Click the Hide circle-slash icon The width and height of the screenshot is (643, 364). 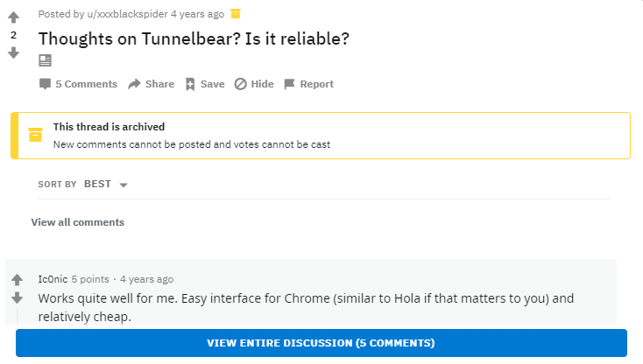pyautogui.click(x=240, y=84)
